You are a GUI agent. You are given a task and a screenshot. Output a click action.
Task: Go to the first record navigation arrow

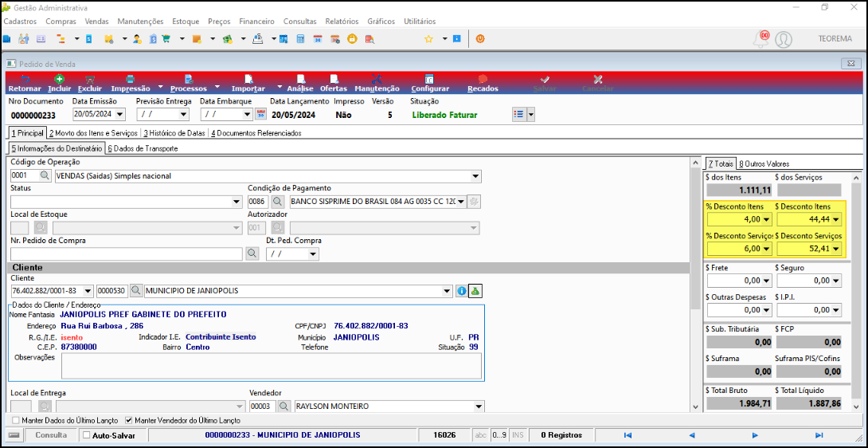pyautogui.click(x=628, y=435)
